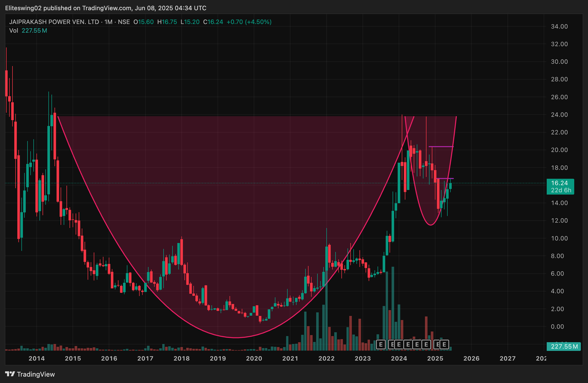Click the 2018 label on time axis
Image resolution: width=588 pixels, height=383 pixels.
(x=181, y=359)
